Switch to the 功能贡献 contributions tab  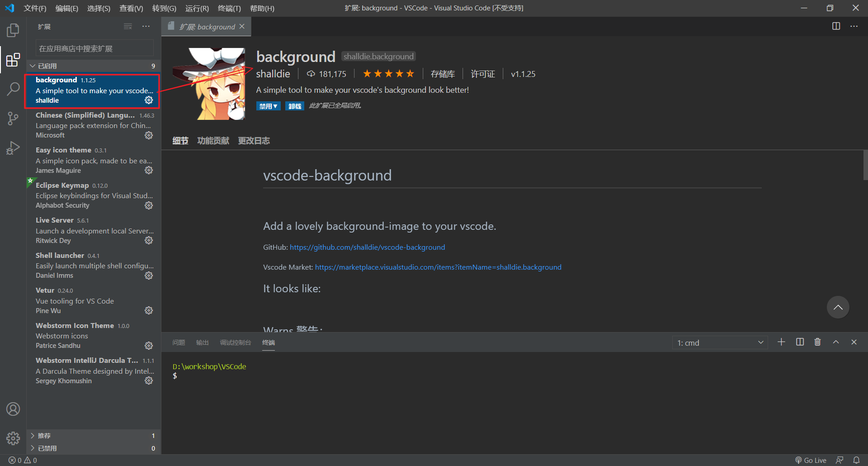(213, 141)
